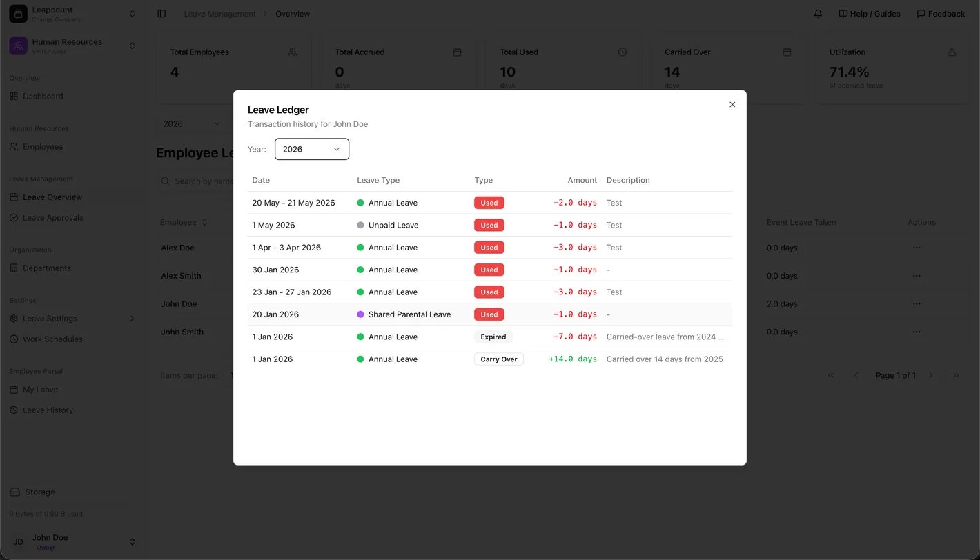The width and height of the screenshot is (980, 560).
Task: Click 23 Jan - 27 Jan 2026 date
Action: tap(292, 292)
